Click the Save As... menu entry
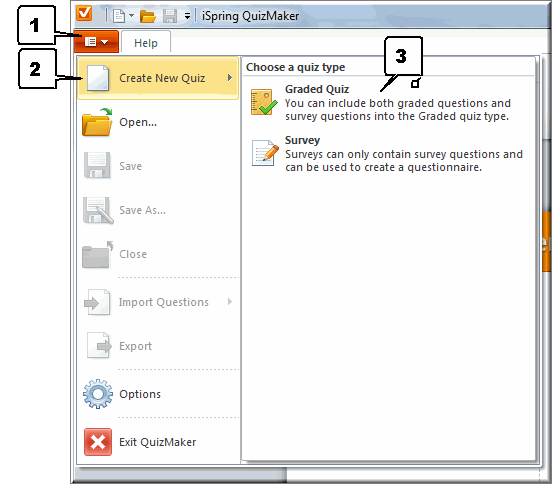The width and height of the screenshot is (552, 484). (158, 210)
